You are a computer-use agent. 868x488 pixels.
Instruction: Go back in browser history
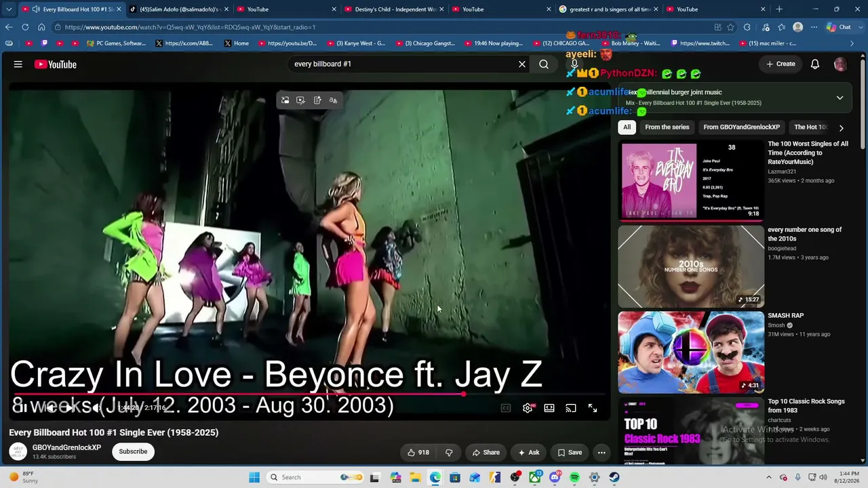point(9,27)
